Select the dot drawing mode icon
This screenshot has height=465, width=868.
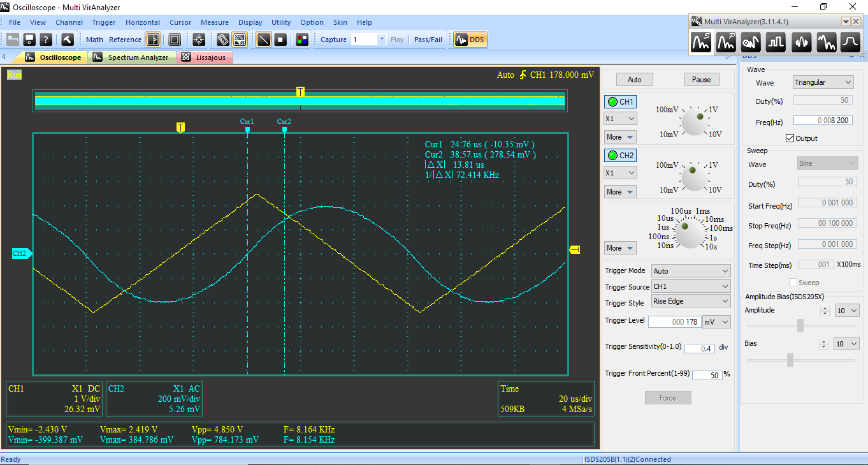point(280,40)
